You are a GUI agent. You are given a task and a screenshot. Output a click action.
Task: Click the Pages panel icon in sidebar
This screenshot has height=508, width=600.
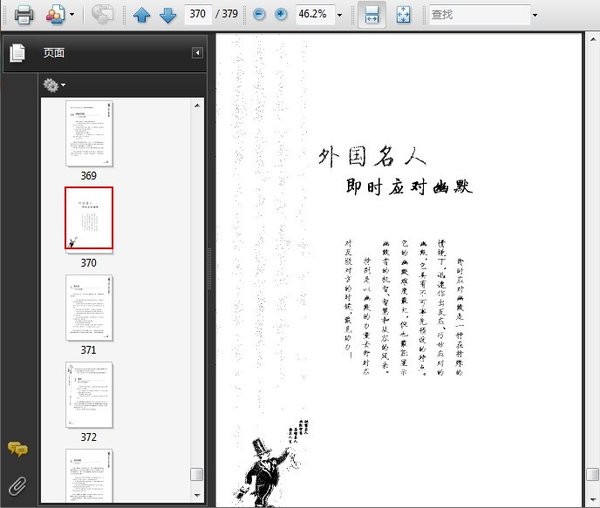pyautogui.click(x=17, y=53)
